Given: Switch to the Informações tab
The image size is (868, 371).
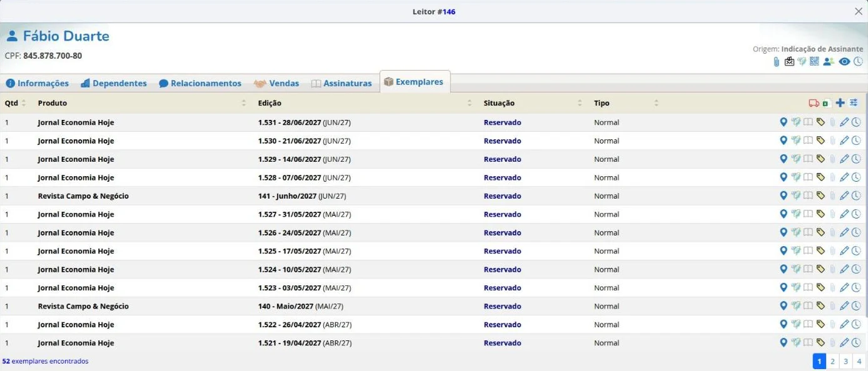Looking at the screenshot, I should (x=38, y=83).
